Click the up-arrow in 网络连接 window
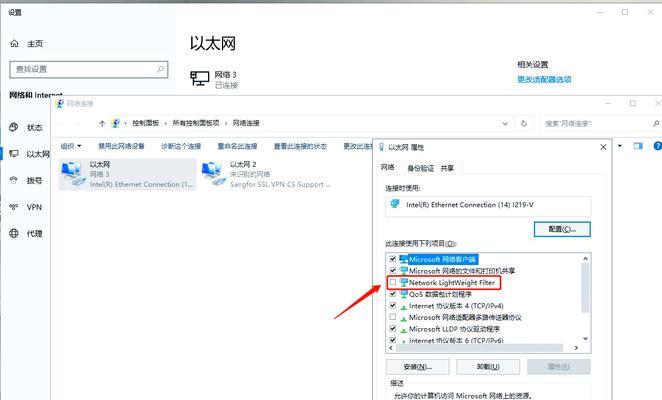The height and width of the screenshot is (400, 662). 102,123
